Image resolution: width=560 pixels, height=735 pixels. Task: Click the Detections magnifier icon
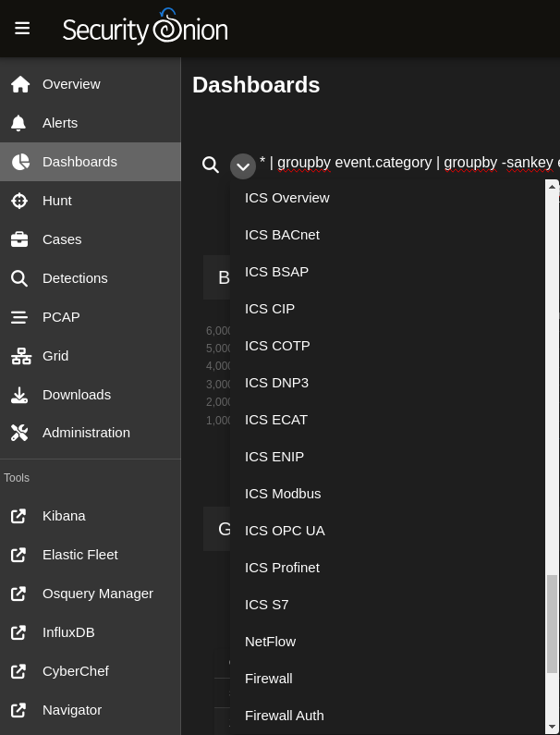click(19, 278)
